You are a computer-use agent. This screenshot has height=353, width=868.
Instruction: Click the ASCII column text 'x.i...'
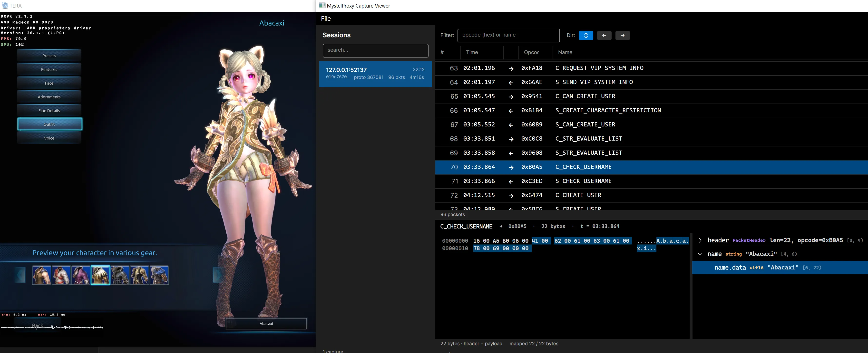[646, 248]
